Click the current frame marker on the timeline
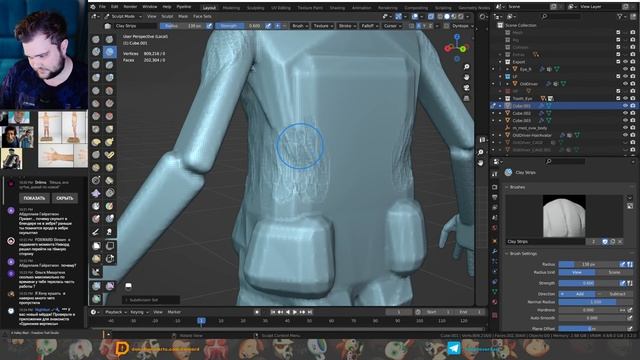Image resolution: width=640 pixels, height=360 pixels. pyautogui.click(x=201, y=321)
